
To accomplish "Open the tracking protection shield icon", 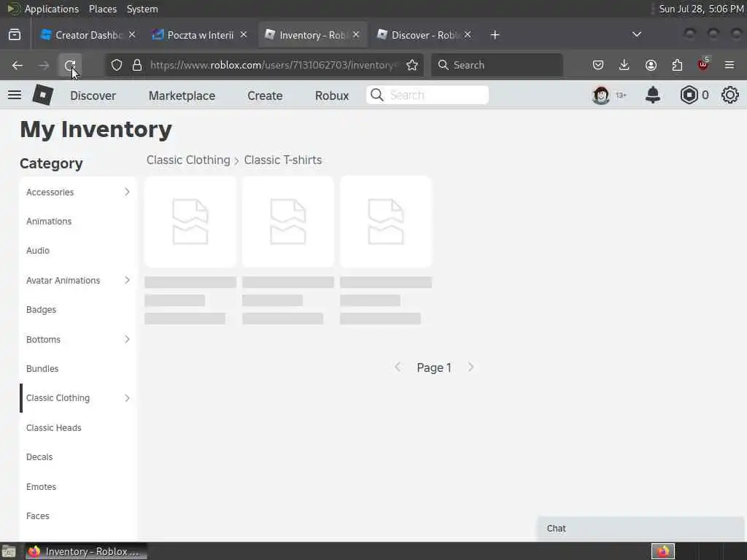I will coord(117,65).
